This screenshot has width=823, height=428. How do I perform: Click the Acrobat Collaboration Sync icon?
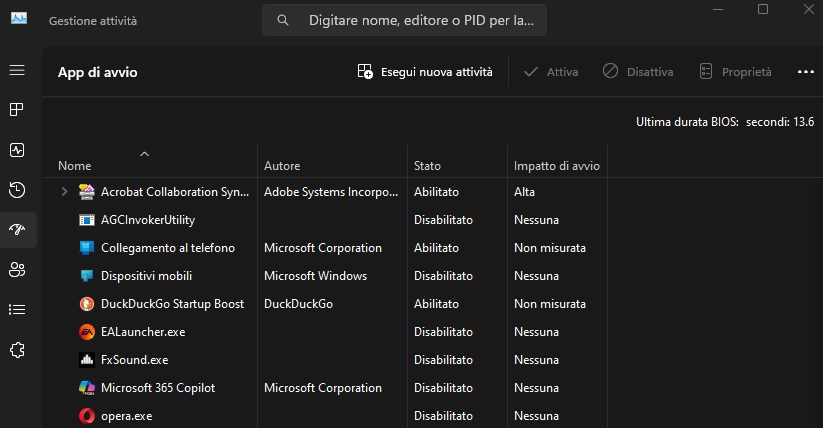pyautogui.click(x=87, y=192)
